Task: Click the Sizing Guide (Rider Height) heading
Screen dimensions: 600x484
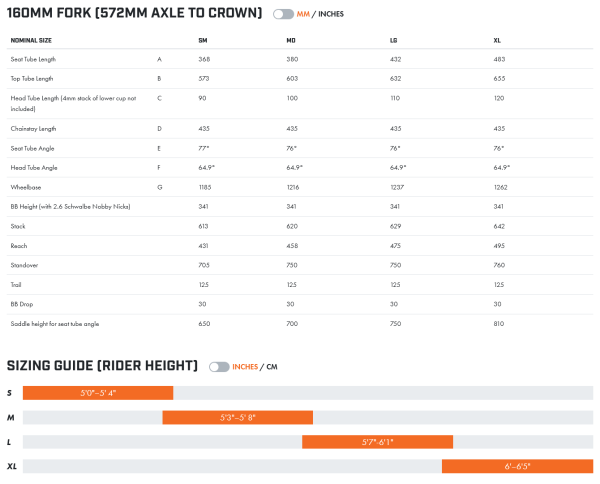Action: point(102,366)
